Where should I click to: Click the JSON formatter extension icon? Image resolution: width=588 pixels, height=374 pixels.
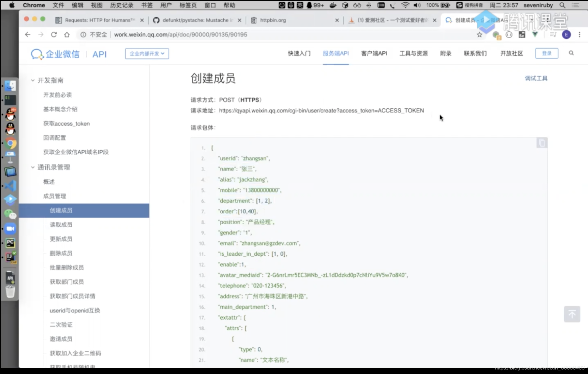509,34
